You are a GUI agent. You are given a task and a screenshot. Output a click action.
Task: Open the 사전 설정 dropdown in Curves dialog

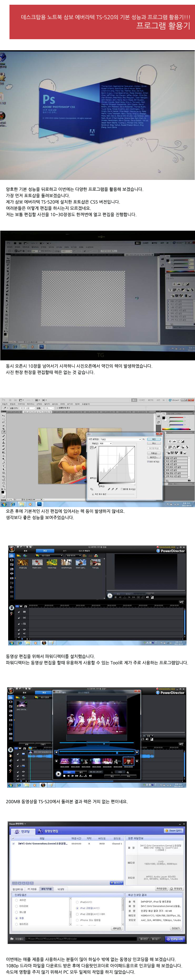click(x=121, y=440)
